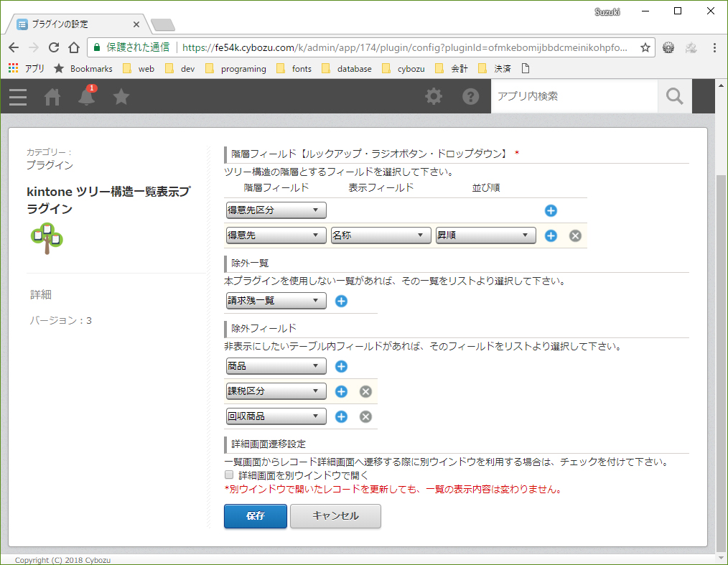Image resolution: width=728 pixels, height=565 pixels.
Task: Open the kintone hamburger menu
Action: pos(18,97)
